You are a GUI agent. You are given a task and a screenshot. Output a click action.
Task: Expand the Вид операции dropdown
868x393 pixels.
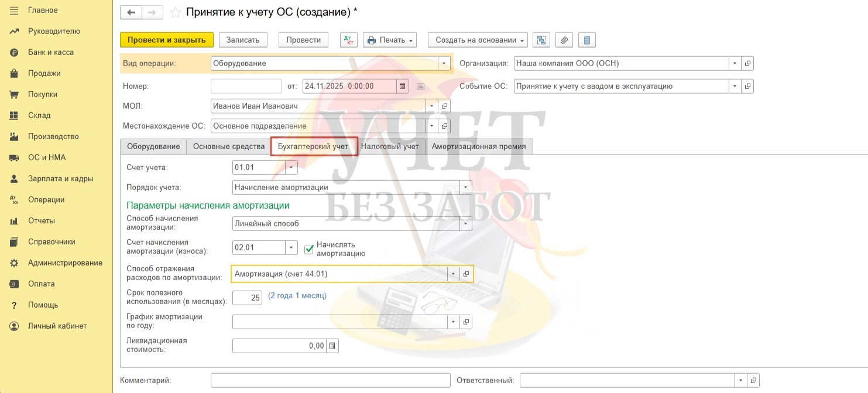pos(444,63)
